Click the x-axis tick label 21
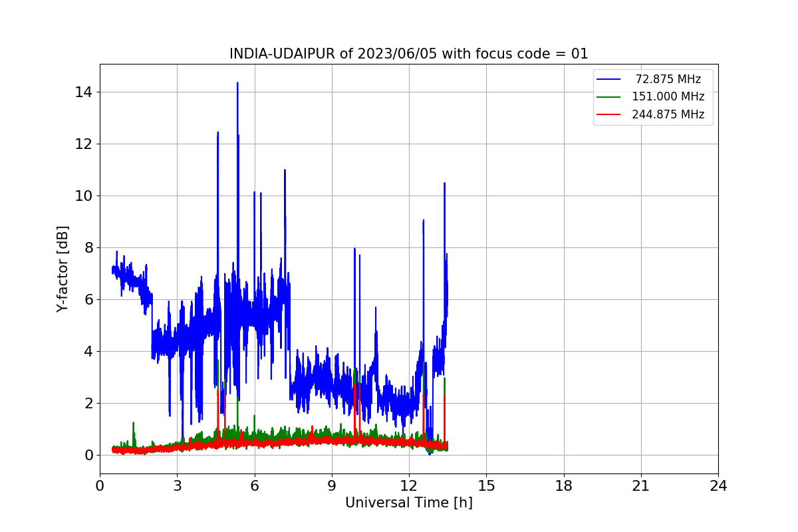 [x=641, y=486]
